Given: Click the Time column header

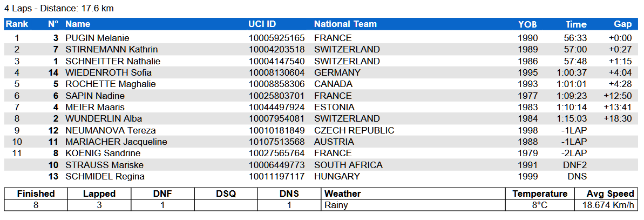Looking at the screenshot, I should coord(576,24).
